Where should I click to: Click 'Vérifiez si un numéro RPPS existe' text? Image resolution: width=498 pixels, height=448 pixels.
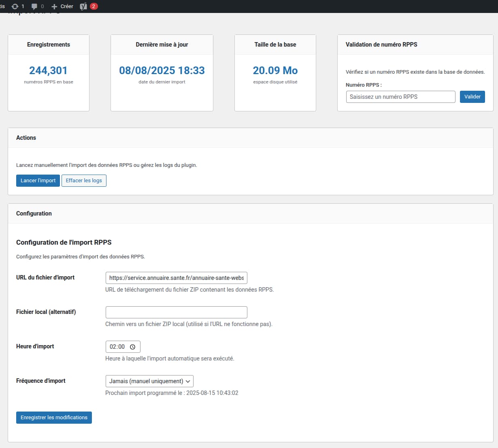(x=415, y=72)
